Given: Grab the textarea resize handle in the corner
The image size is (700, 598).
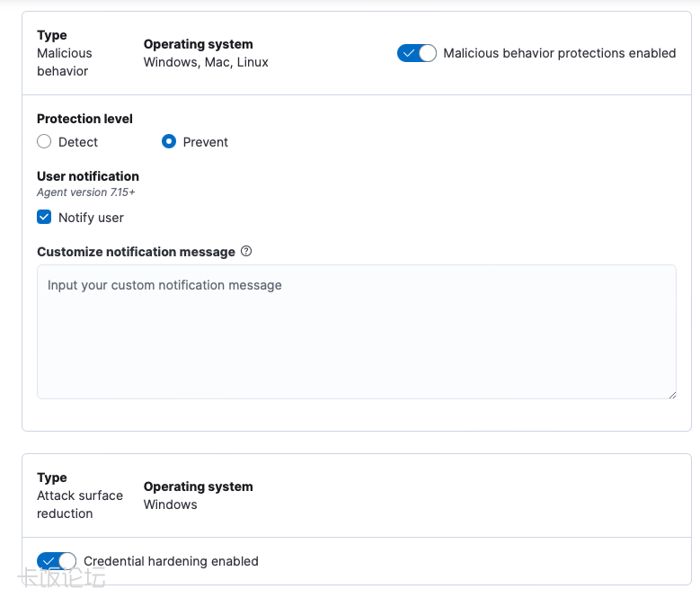Looking at the screenshot, I should (670, 393).
